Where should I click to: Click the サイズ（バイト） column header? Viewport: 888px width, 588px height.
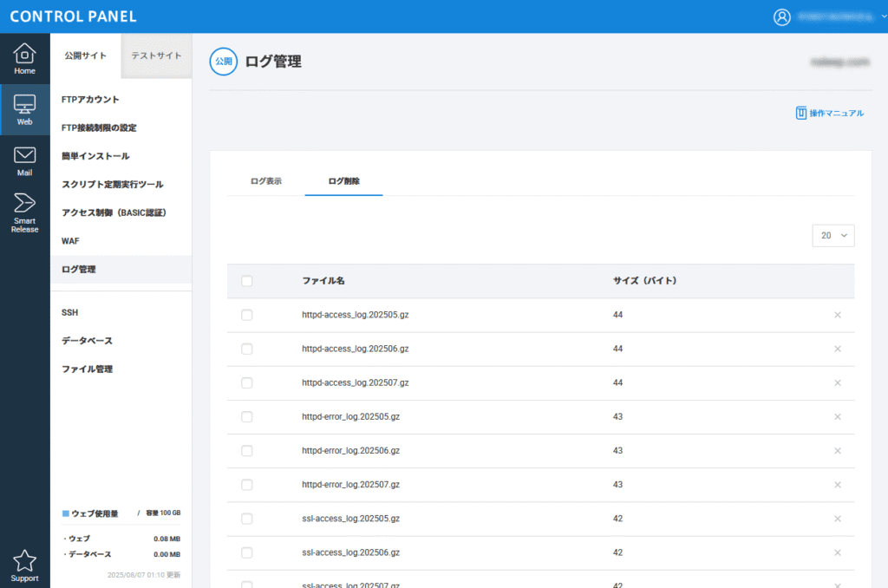pyautogui.click(x=645, y=281)
